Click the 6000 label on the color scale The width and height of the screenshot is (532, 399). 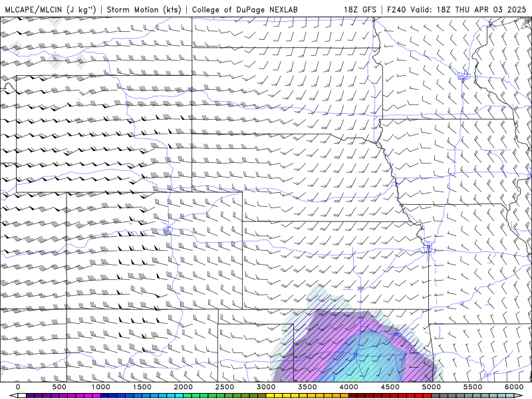tap(514, 387)
